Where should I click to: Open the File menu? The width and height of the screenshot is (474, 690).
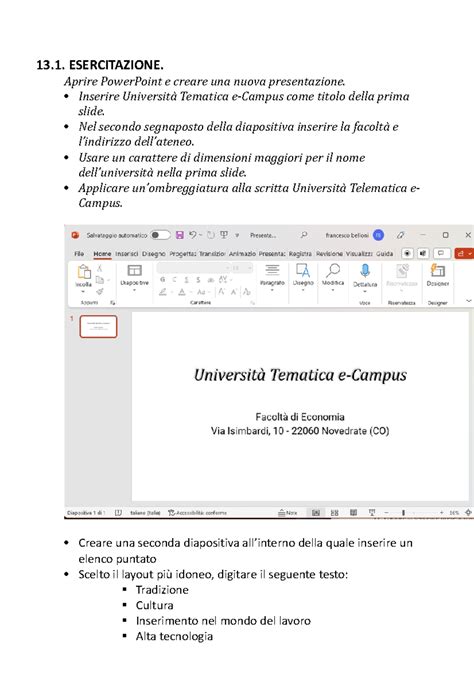click(79, 254)
